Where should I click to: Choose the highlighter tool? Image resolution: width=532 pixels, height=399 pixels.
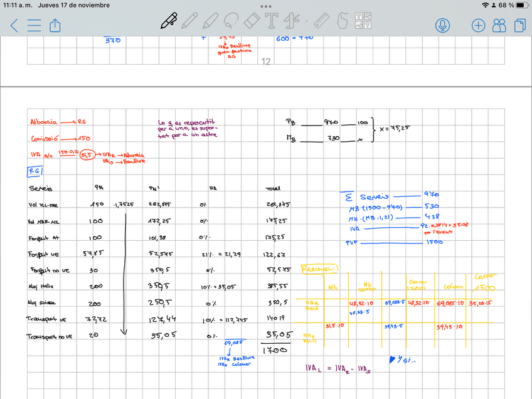pyautogui.click(x=210, y=21)
